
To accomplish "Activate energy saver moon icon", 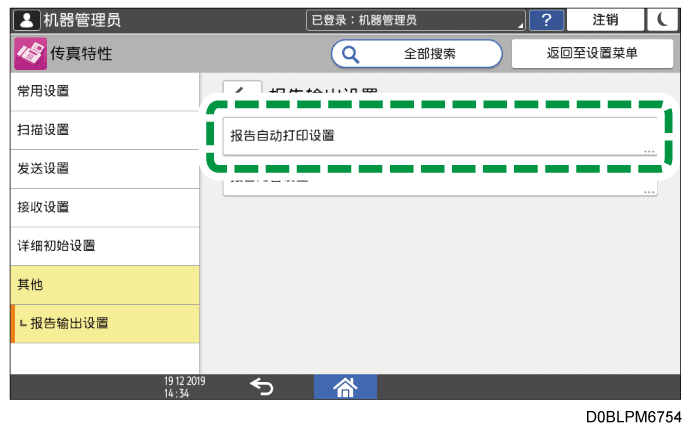I will 662,19.
